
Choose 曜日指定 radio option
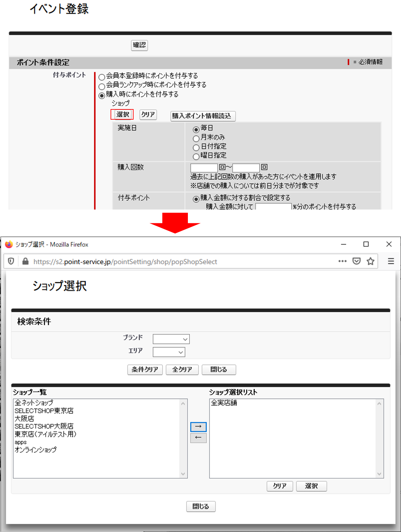pyautogui.click(x=196, y=156)
